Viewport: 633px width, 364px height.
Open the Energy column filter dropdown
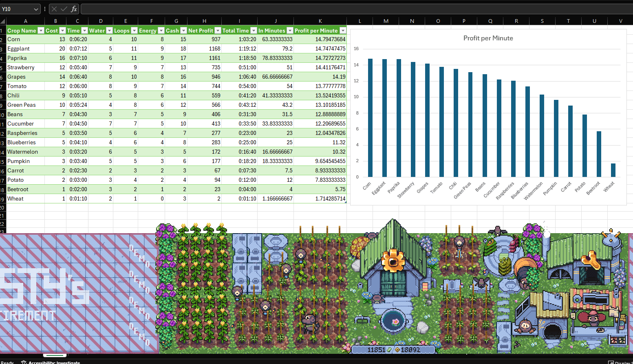tap(161, 31)
